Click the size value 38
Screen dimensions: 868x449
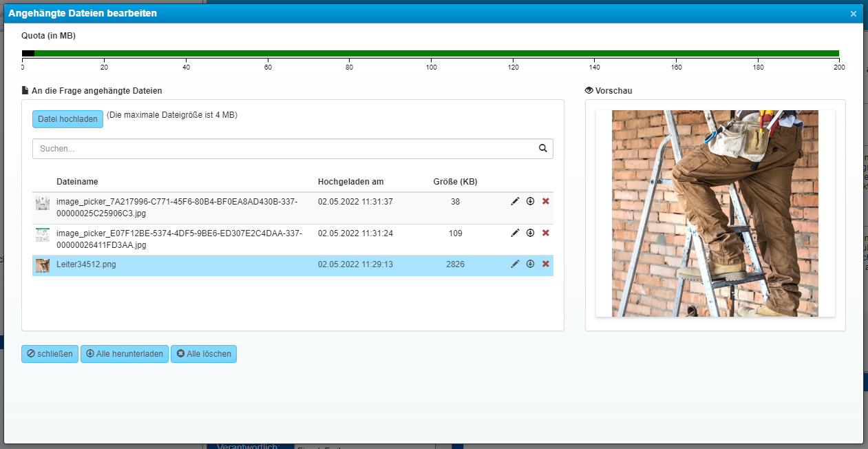pos(455,202)
